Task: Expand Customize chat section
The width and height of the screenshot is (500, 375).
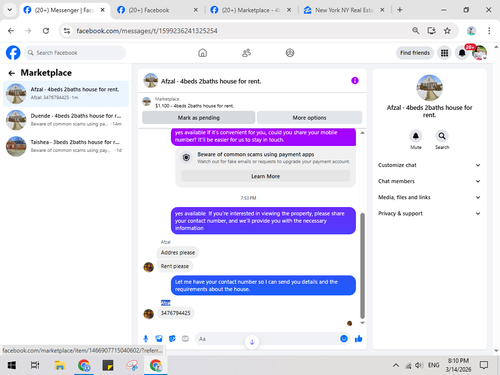Action: pos(429,165)
